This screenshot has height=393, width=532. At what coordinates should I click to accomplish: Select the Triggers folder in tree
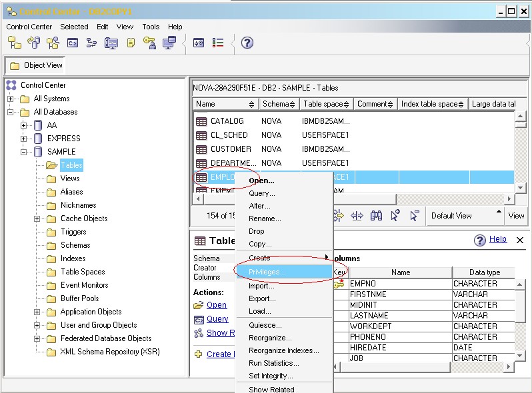(73, 232)
